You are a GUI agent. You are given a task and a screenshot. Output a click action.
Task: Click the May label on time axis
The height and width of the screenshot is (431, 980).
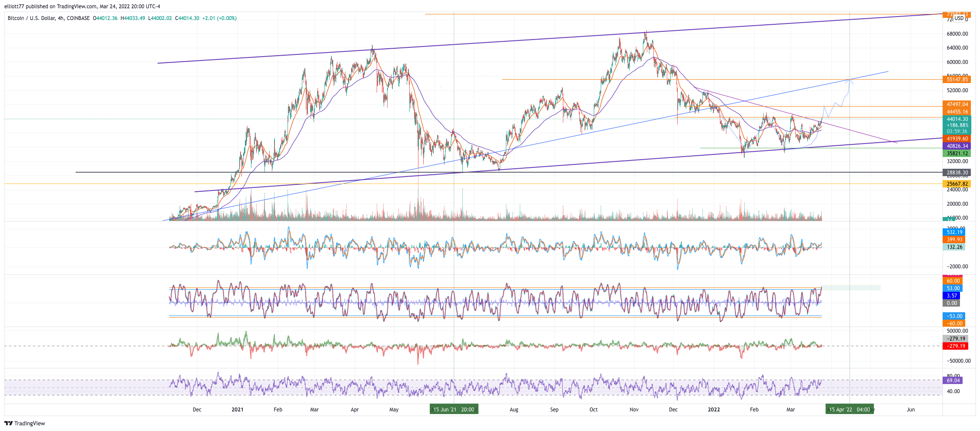click(394, 410)
